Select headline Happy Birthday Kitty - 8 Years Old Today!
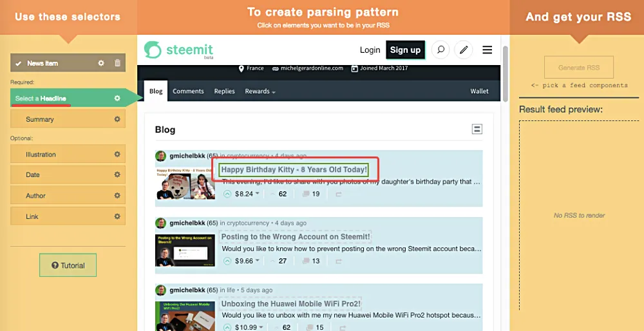 click(294, 169)
